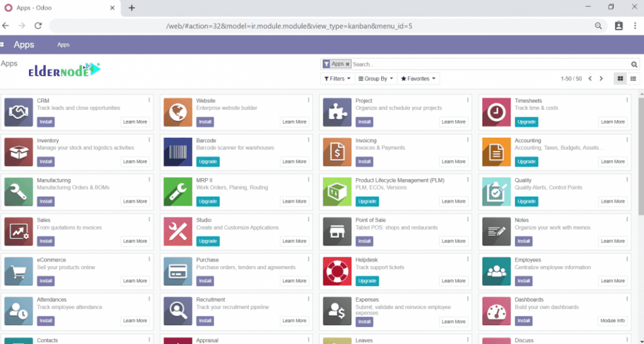Click Learn More for Accounting
Image resolution: width=644 pixels, height=344 pixels.
tap(612, 162)
